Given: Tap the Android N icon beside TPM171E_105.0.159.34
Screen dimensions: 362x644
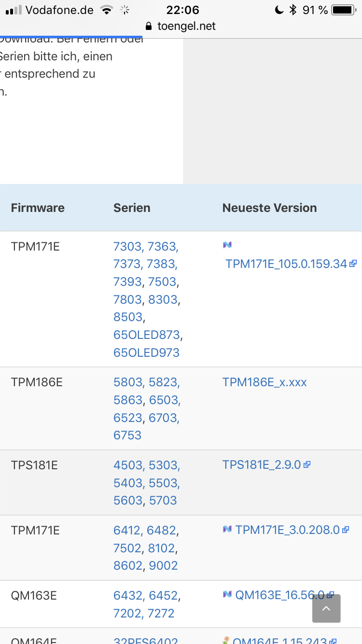Looking at the screenshot, I should 227,245.
